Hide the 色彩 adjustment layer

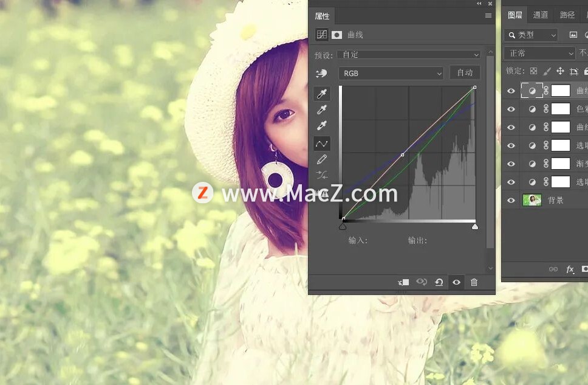point(511,109)
